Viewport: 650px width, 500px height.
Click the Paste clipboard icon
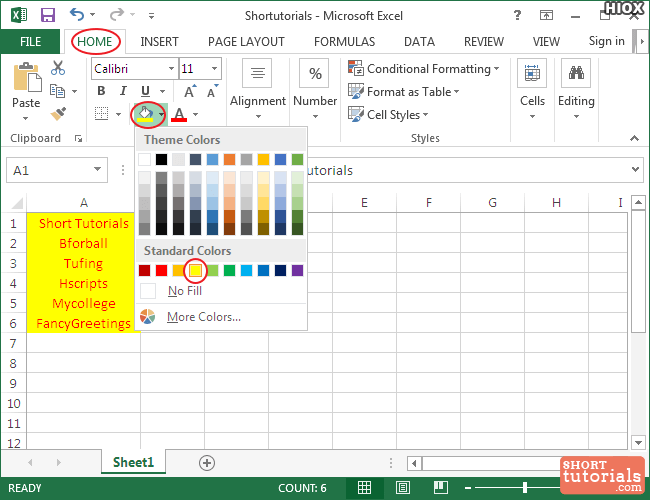(27, 77)
